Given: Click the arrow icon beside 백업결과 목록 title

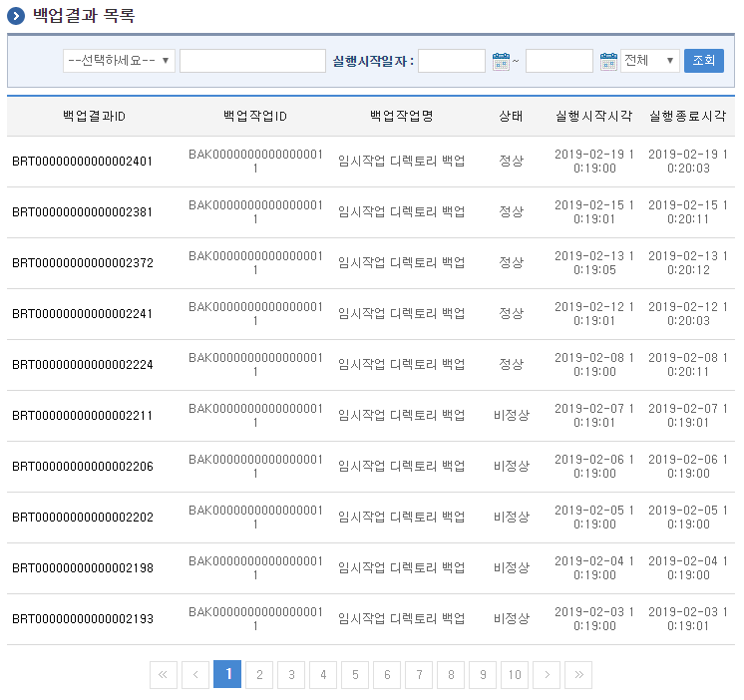Looking at the screenshot, I should click(15, 16).
